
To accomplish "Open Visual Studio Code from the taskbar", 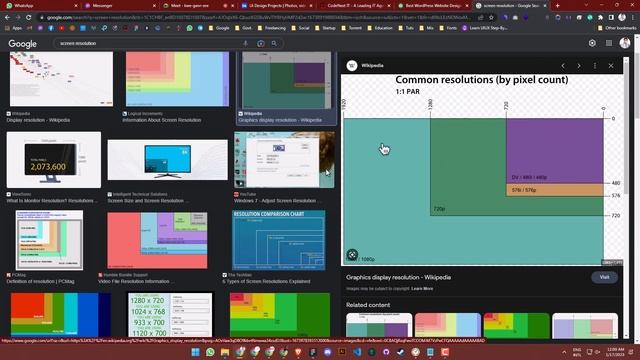I will tap(357, 352).
